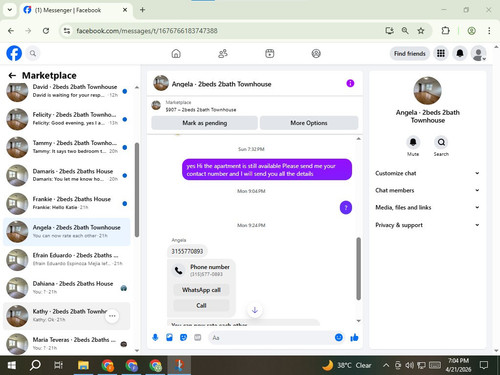500x375 pixels.
Task: Open tab search dropdown arrow
Action: coord(10,10)
